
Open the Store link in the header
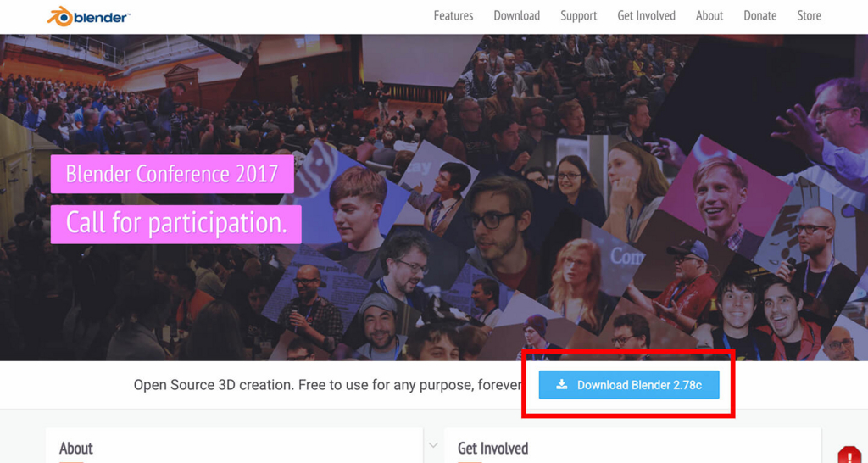click(809, 16)
